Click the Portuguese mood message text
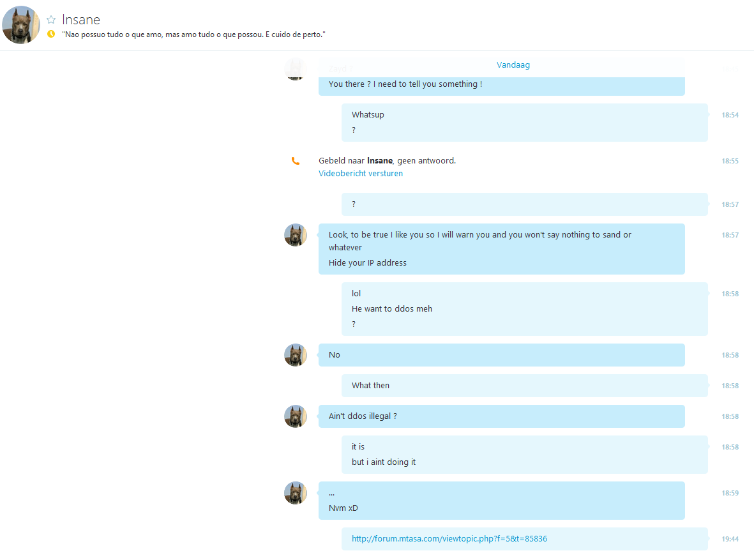Image resolution: width=754 pixels, height=560 pixels. [x=194, y=34]
